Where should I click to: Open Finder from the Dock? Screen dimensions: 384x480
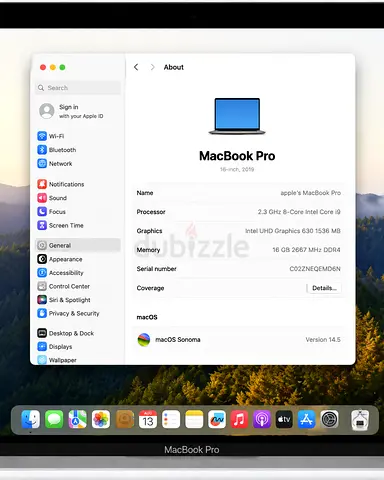coord(31,419)
